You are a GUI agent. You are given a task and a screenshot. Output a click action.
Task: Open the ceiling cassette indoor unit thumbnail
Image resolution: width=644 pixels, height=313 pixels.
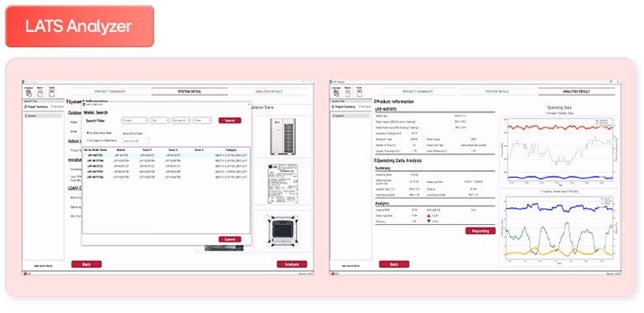283,231
